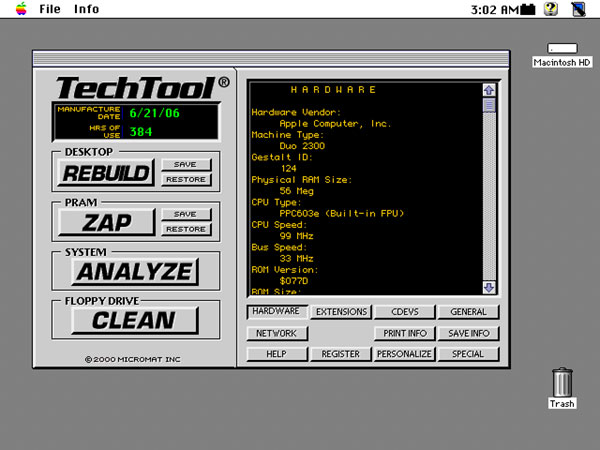This screenshot has width=600, height=450.
Task: Click the scroll up arrow
Action: 489,90
